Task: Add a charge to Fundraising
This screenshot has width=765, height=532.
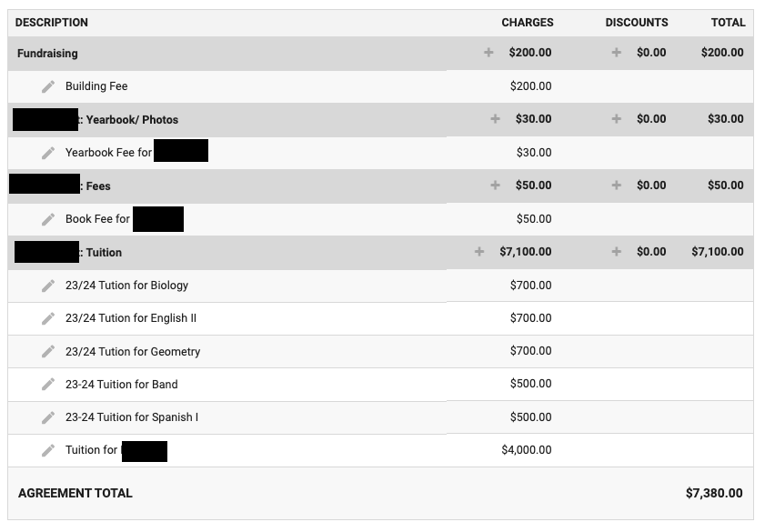Action: [x=488, y=52]
